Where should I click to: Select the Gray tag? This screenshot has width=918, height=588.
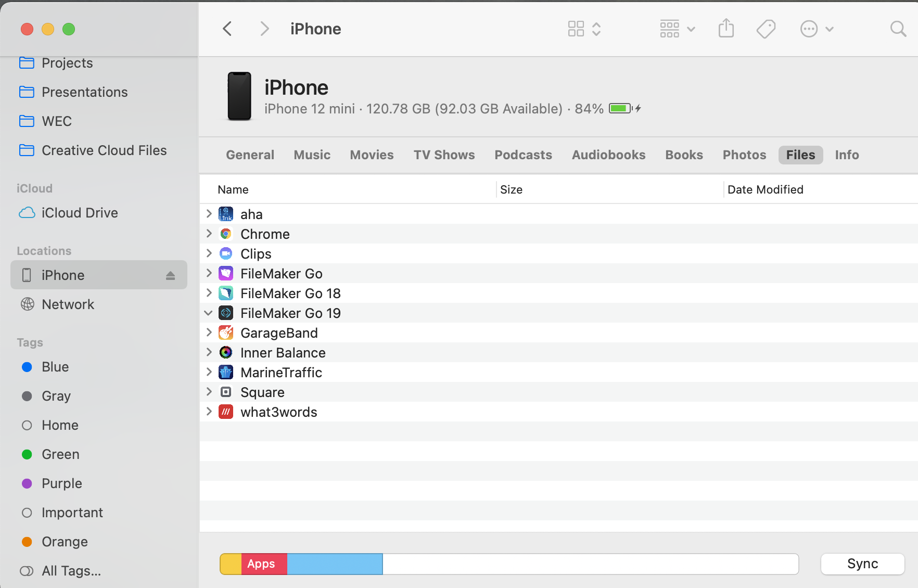click(x=45, y=396)
